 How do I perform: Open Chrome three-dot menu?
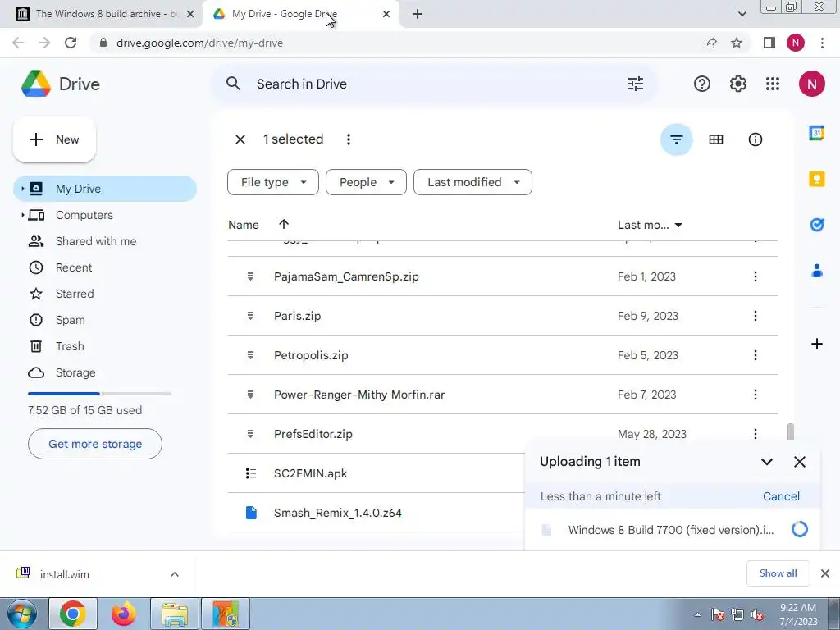point(822,43)
